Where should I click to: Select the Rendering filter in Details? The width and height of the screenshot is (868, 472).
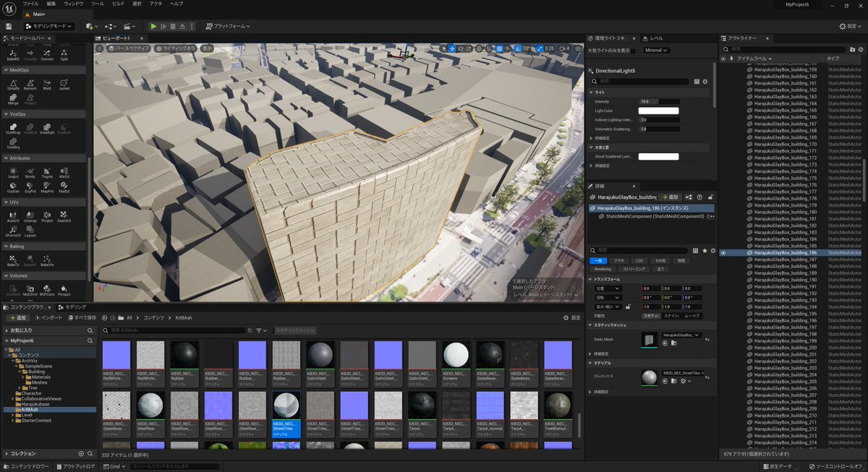point(602,269)
